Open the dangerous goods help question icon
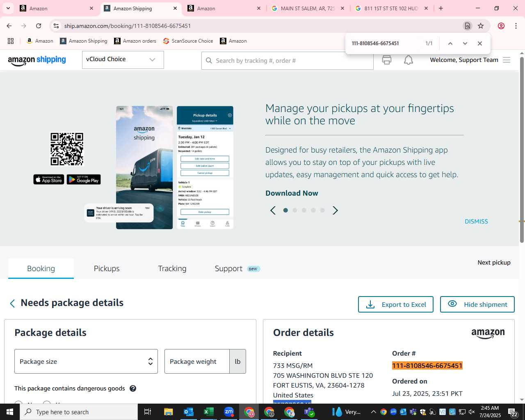Viewport: 525px width, 420px height. coord(133,388)
